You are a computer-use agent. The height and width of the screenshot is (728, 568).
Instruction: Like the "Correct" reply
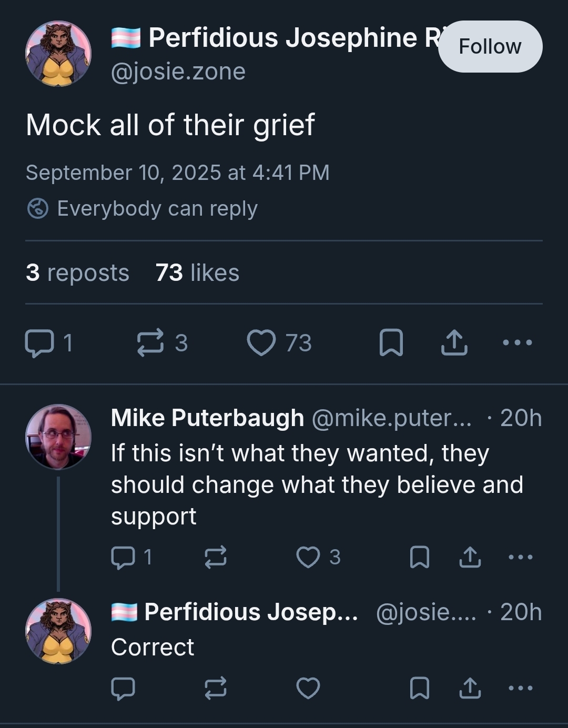tap(308, 688)
